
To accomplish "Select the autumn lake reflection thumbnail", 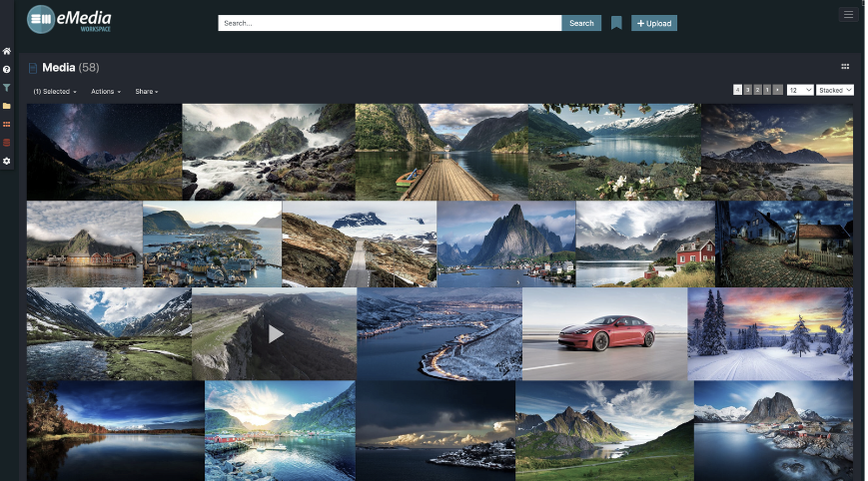I will coord(116,431).
